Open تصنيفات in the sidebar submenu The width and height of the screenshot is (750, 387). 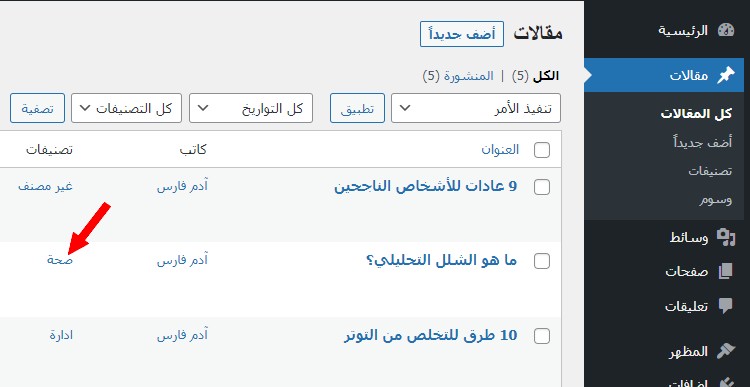click(x=710, y=171)
